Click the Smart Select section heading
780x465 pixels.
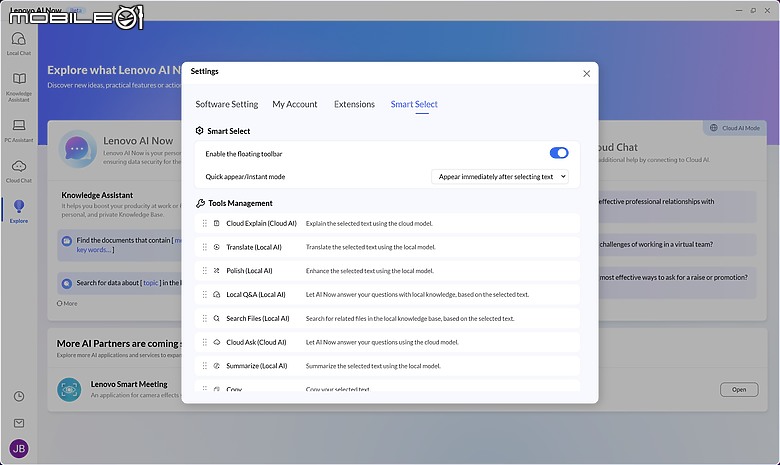[x=229, y=131]
